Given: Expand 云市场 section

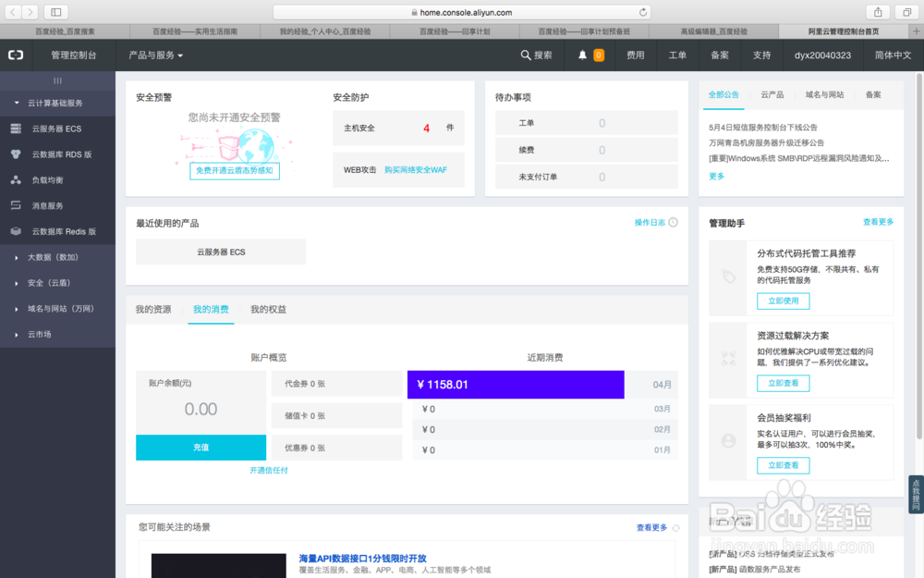Looking at the screenshot, I should coord(57,334).
